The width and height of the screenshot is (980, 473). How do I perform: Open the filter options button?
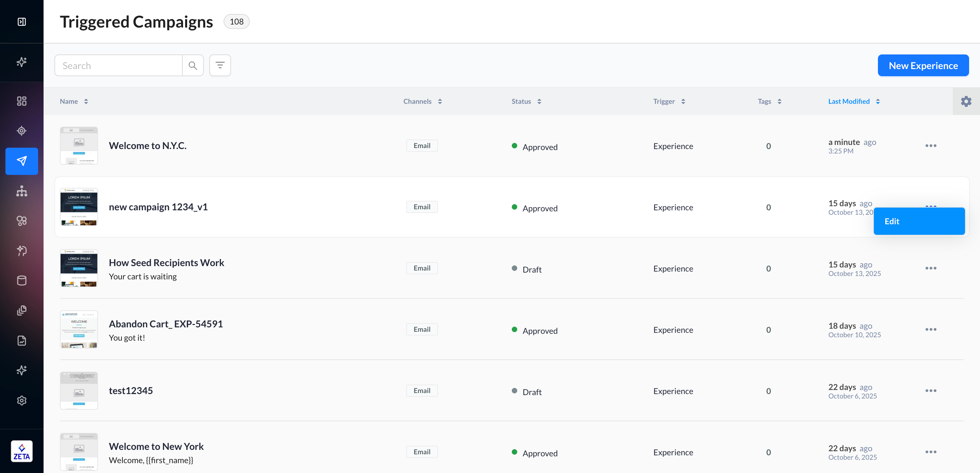click(x=220, y=65)
